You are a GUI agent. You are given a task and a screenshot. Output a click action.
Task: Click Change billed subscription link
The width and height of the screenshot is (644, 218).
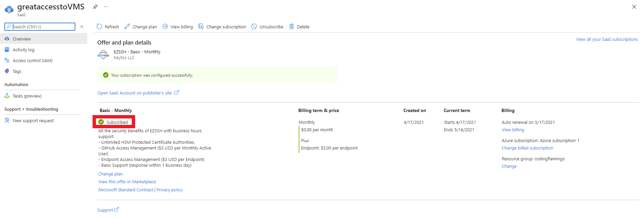pos(527,148)
